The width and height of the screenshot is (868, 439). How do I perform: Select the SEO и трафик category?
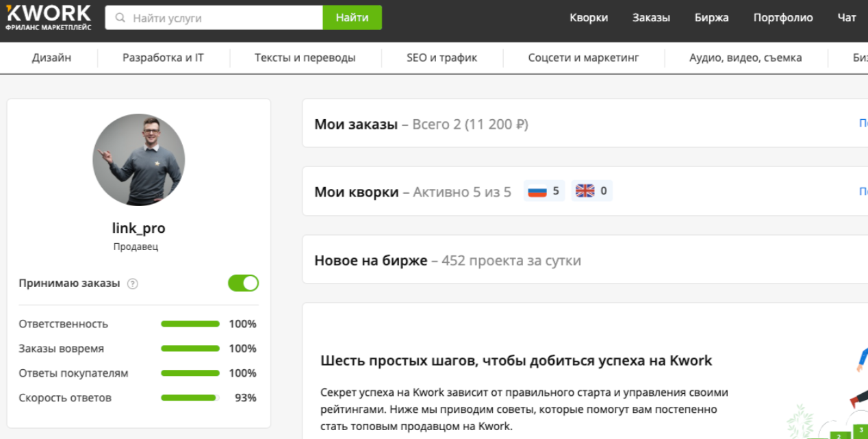pyautogui.click(x=442, y=58)
